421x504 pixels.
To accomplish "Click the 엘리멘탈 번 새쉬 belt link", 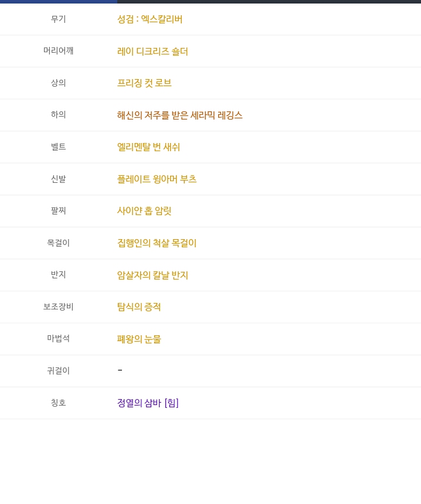I will 148,147.
